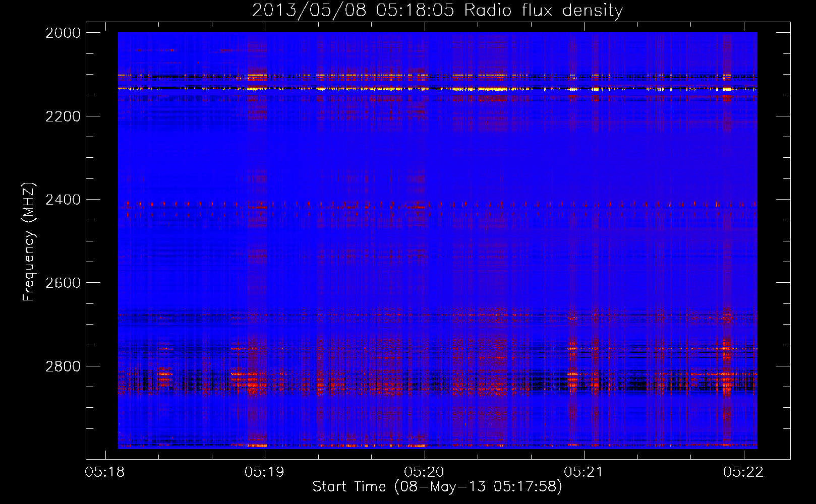Click the 05:20 time tick label
This screenshot has width=816, height=504.
coord(424,472)
